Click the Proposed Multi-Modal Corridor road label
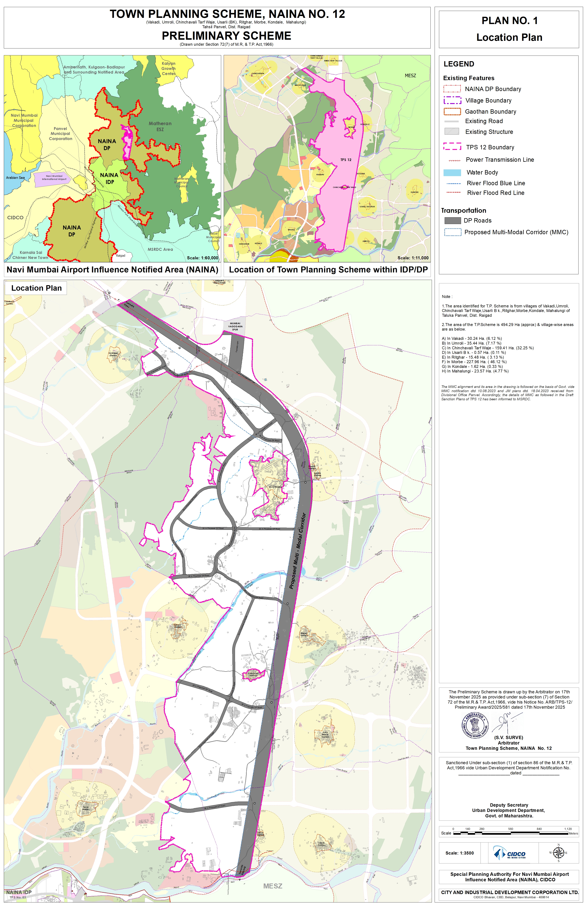 [298, 551]
